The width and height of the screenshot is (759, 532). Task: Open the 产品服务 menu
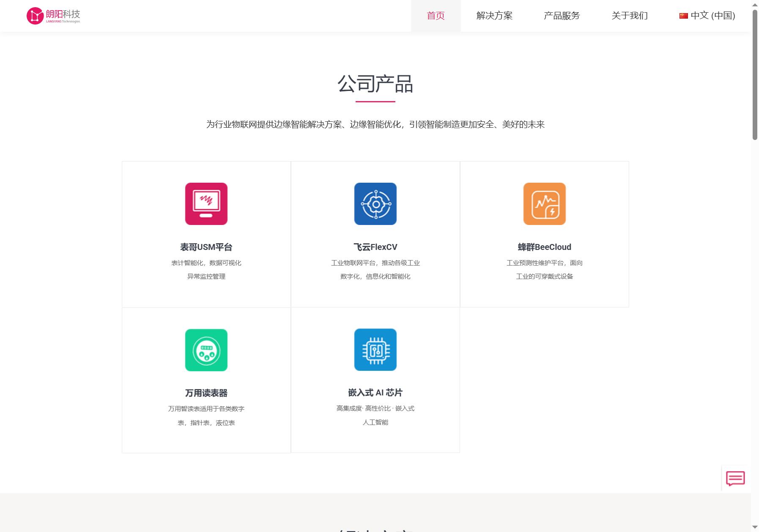pos(562,16)
